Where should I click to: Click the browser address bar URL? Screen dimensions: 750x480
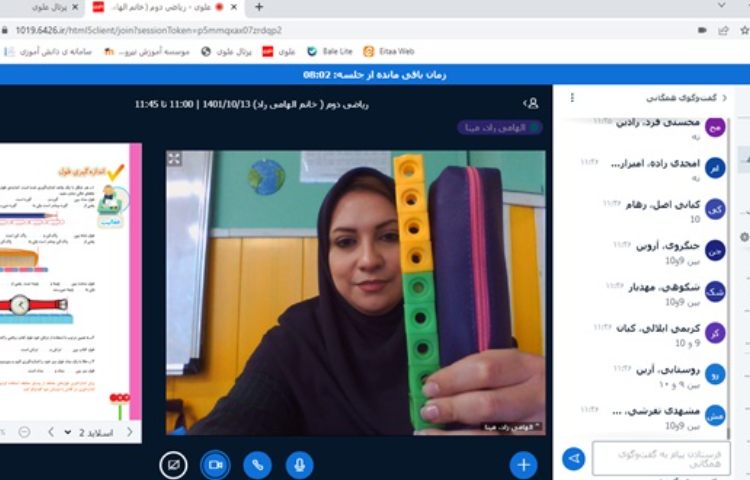[x=150, y=30]
